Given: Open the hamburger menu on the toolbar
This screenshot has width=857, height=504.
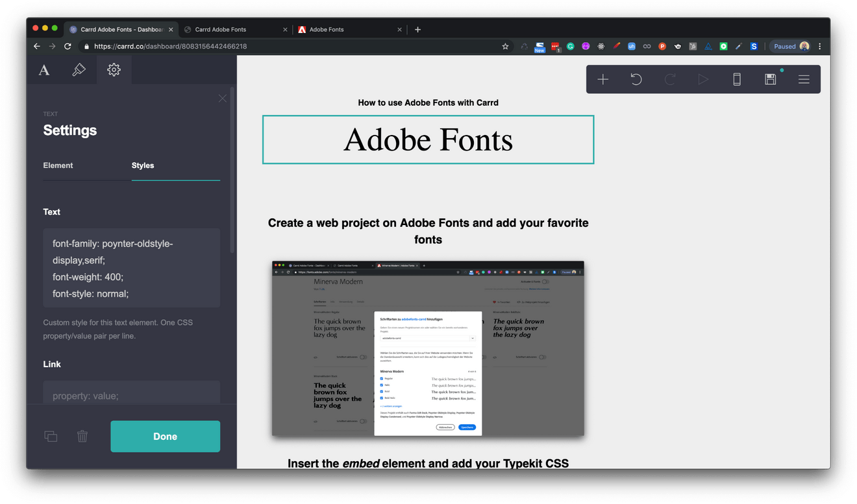Looking at the screenshot, I should click(x=804, y=78).
